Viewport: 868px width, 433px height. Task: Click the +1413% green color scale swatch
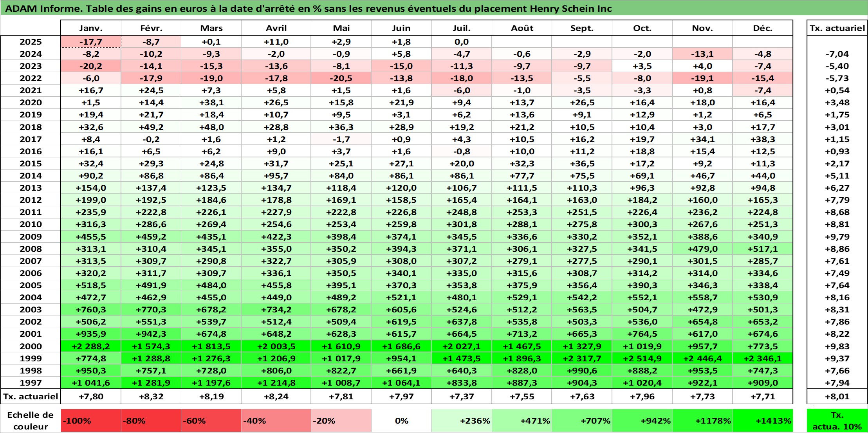point(763,421)
